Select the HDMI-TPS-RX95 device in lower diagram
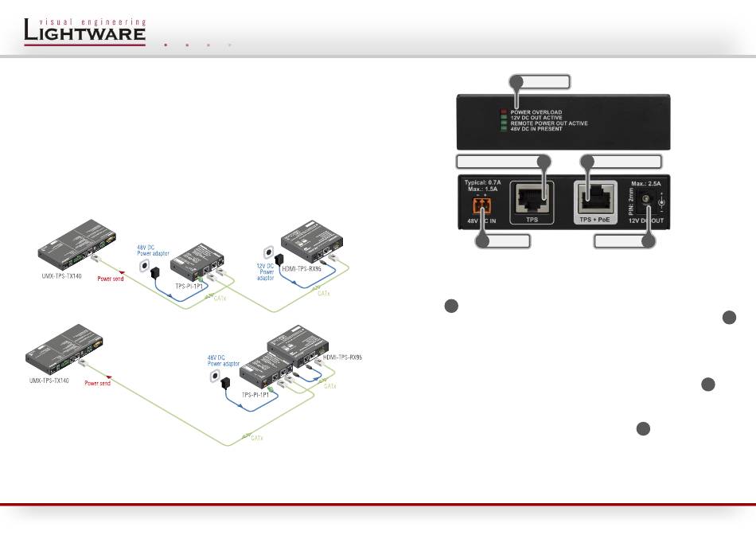This screenshot has height=535, width=756. [298, 346]
